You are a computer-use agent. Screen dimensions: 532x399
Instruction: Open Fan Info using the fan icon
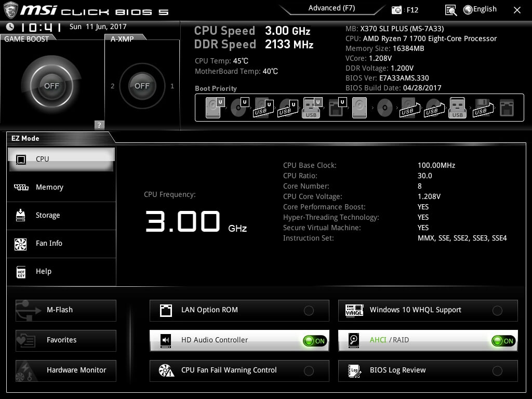point(21,244)
